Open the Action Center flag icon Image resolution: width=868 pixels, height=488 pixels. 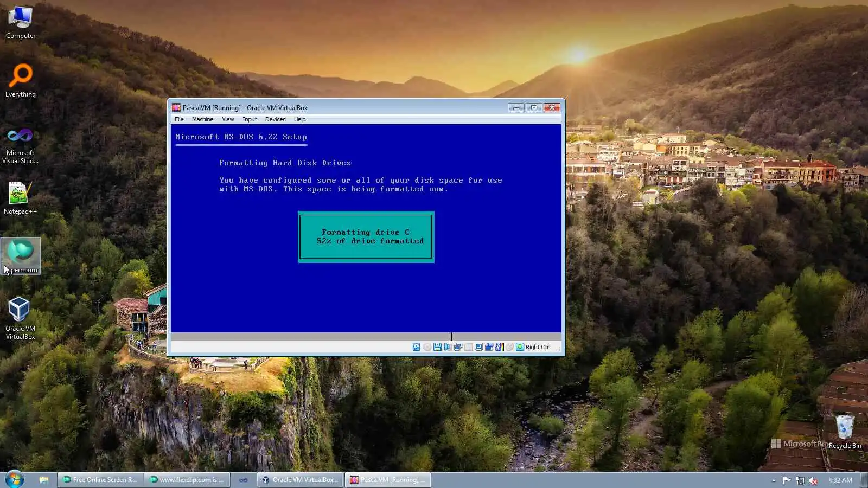coord(787,480)
